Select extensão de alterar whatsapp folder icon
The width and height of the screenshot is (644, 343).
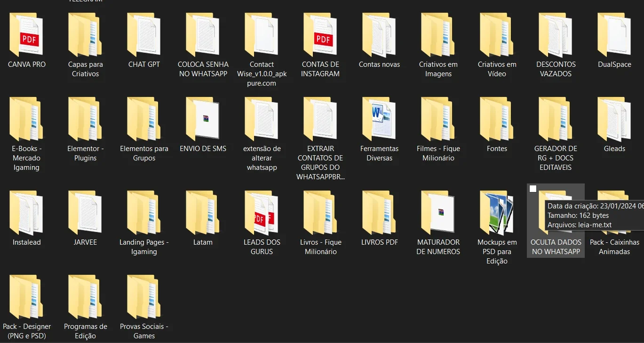coord(262,119)
